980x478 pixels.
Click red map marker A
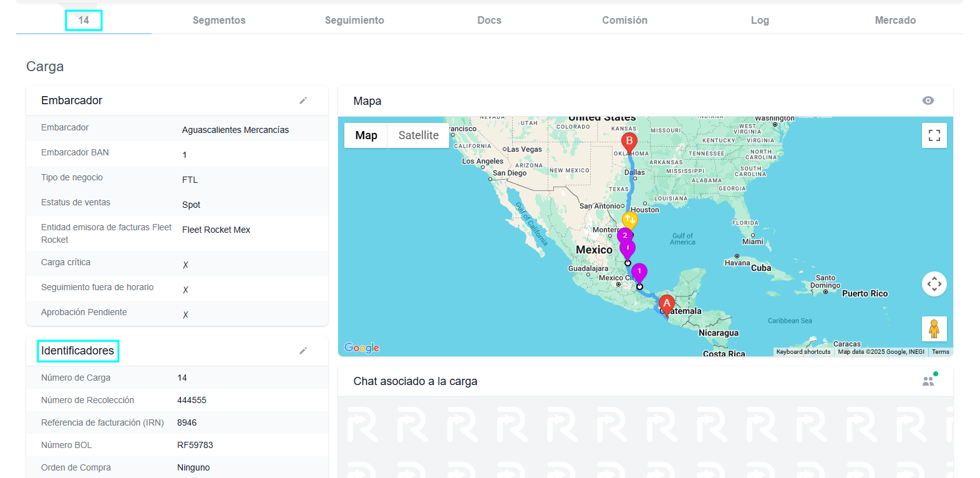[x=667, y=306]
